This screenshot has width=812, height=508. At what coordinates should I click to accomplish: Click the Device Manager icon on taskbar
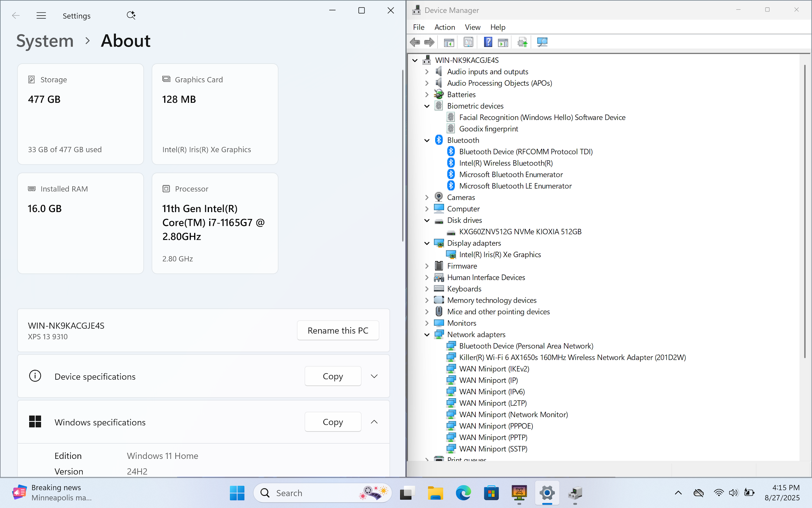pos(575,493)
